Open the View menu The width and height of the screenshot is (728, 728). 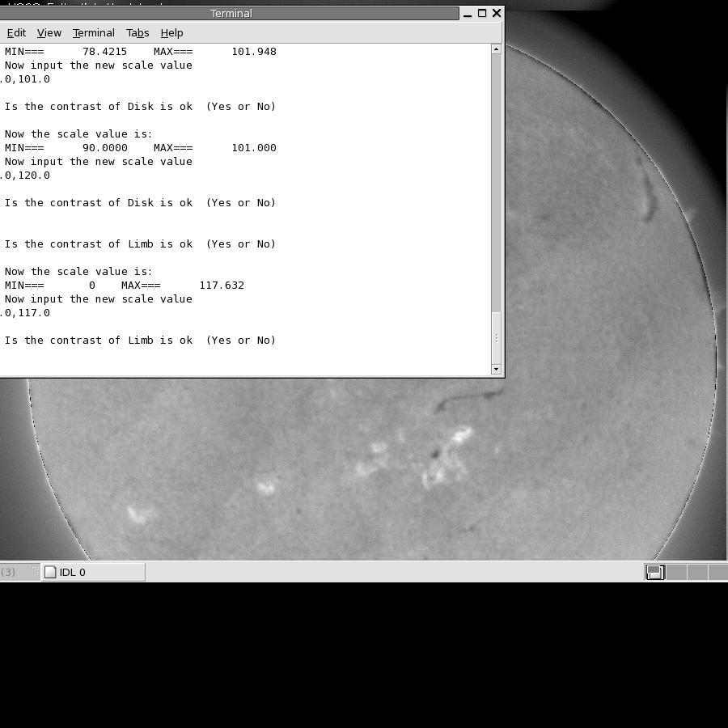49,33
